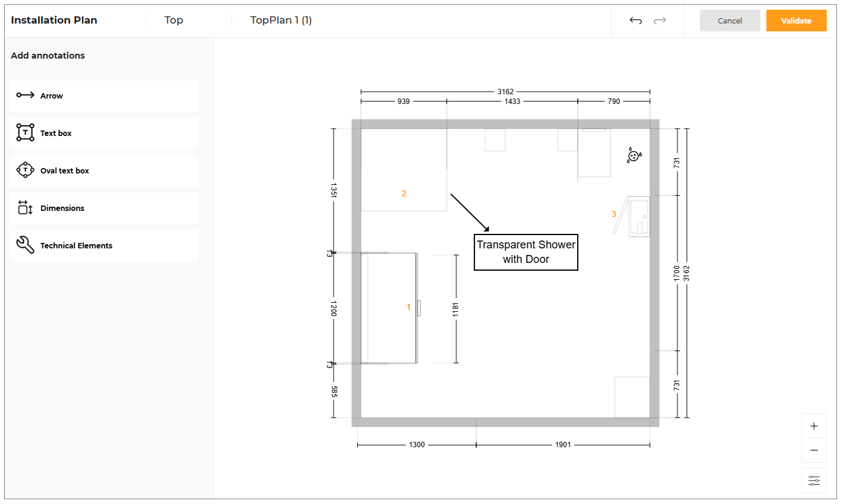This screenshot has width=843, height=504.
Task: Click the vertical 3162 right dimension label
Action: coord(686,273)
